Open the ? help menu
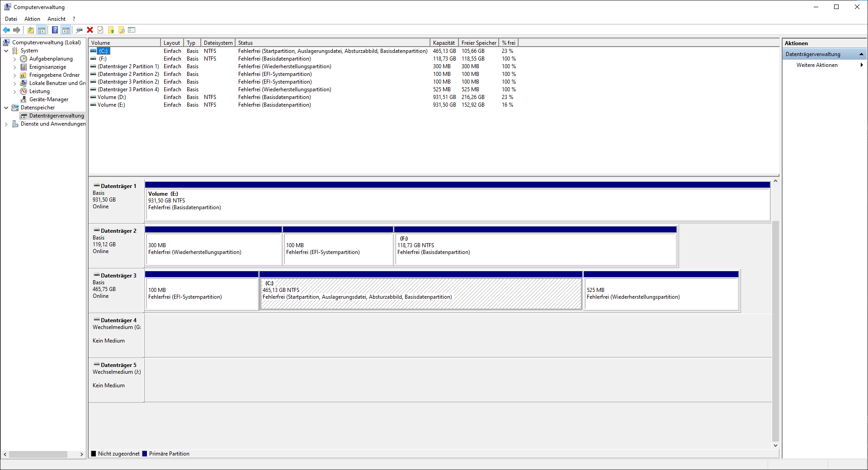This screenshot has height=470, width=868. coord(74,19)
